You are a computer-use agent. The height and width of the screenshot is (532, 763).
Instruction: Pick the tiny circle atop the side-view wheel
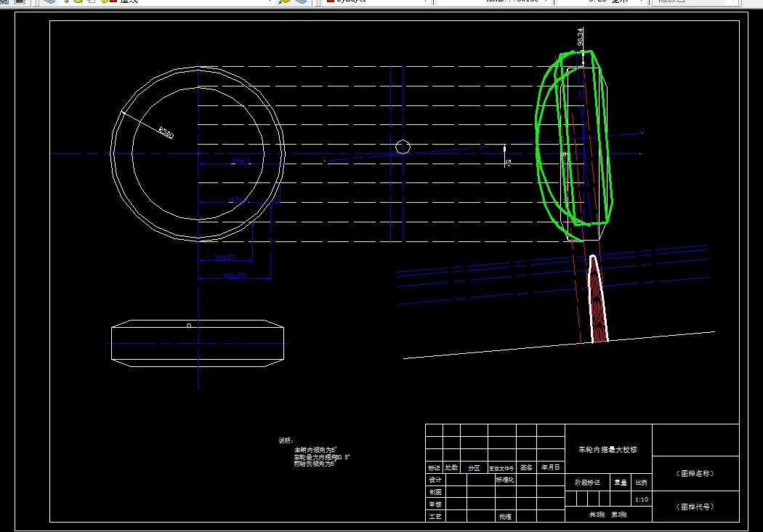(x=189, y=325)
